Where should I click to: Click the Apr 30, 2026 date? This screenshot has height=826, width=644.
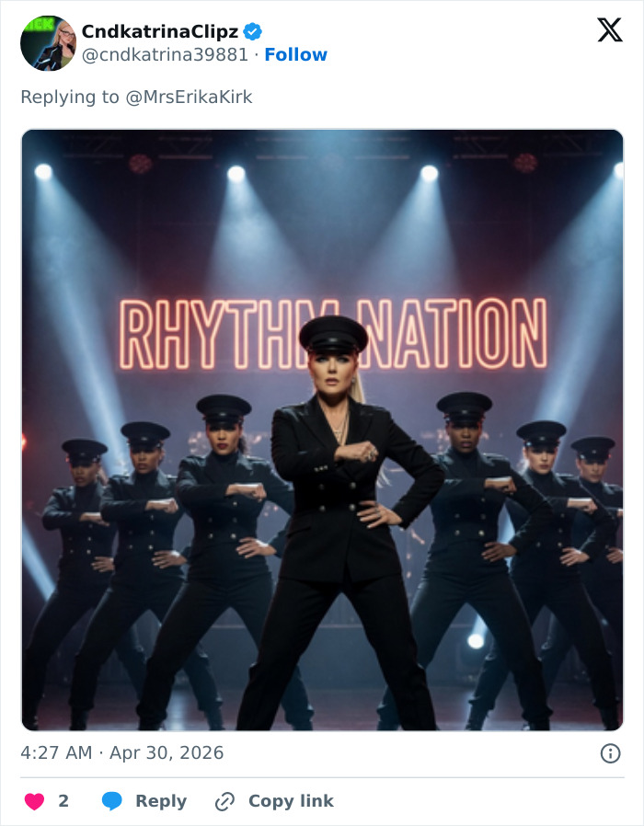[167, 752]
